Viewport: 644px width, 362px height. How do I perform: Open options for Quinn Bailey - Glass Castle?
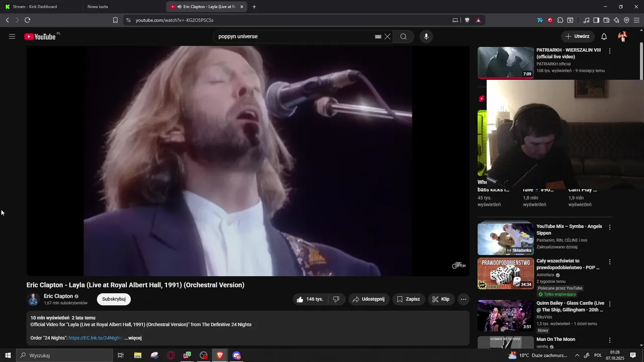610,304
